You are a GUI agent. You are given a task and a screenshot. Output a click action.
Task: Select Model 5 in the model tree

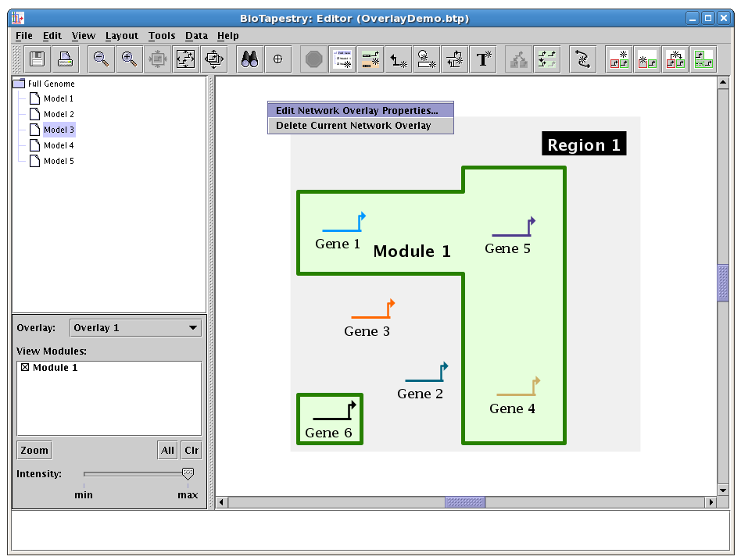59,161
